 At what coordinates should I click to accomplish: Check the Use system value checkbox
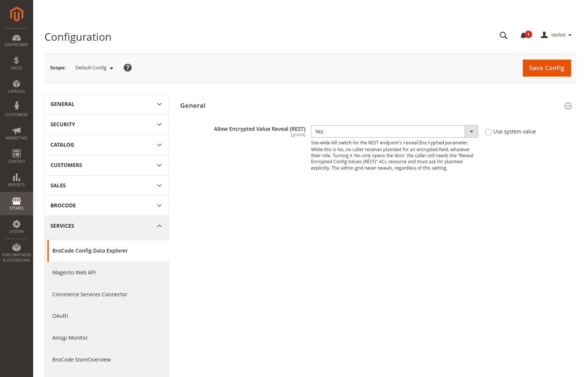(488, 132)
